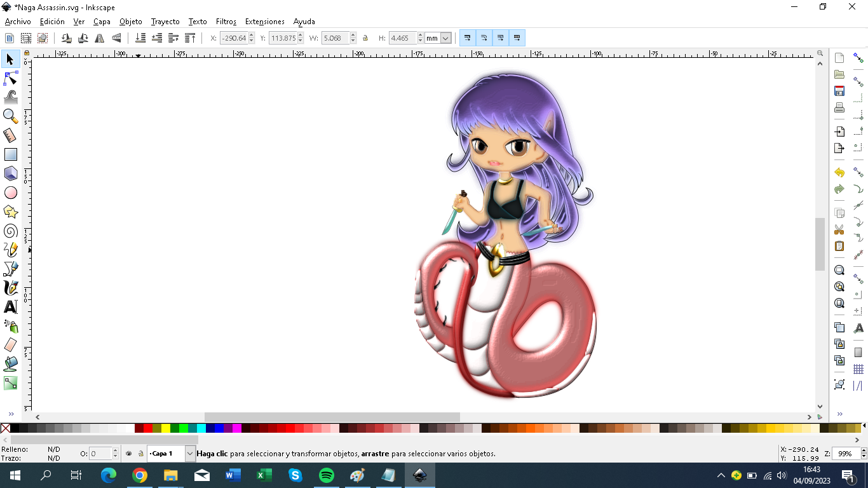
Task: Select the Text tool
Action: pos(10,307)
